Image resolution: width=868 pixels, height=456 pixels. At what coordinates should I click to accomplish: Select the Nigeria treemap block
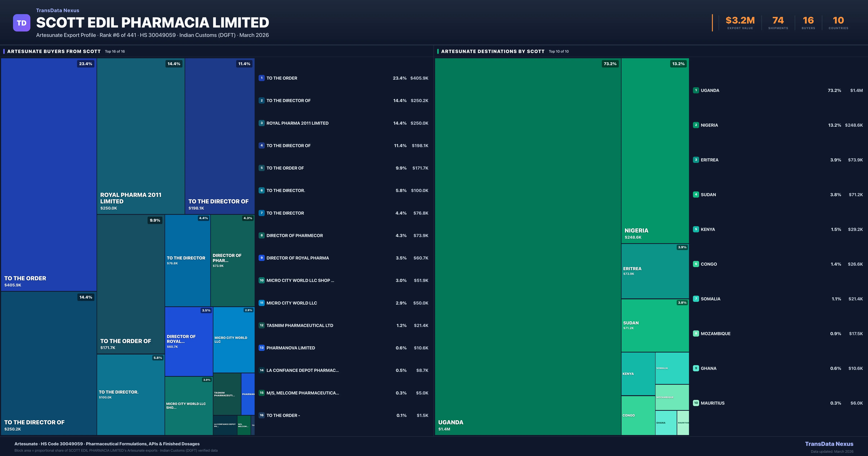[x=655, y=150]
